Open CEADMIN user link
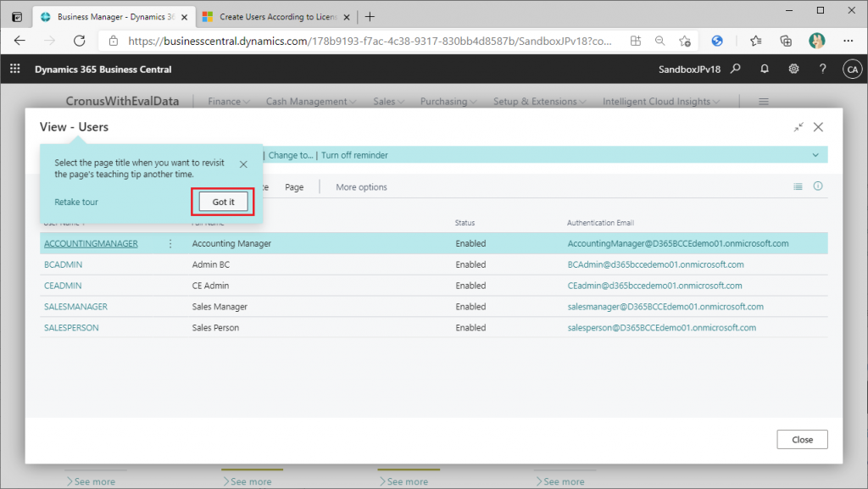Viewport: 868px width, 489px height. [63, 286]
